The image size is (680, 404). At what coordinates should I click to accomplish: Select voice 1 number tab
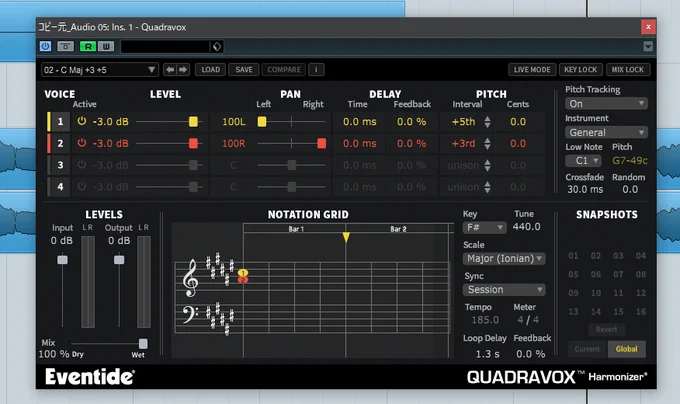[60, 121]
